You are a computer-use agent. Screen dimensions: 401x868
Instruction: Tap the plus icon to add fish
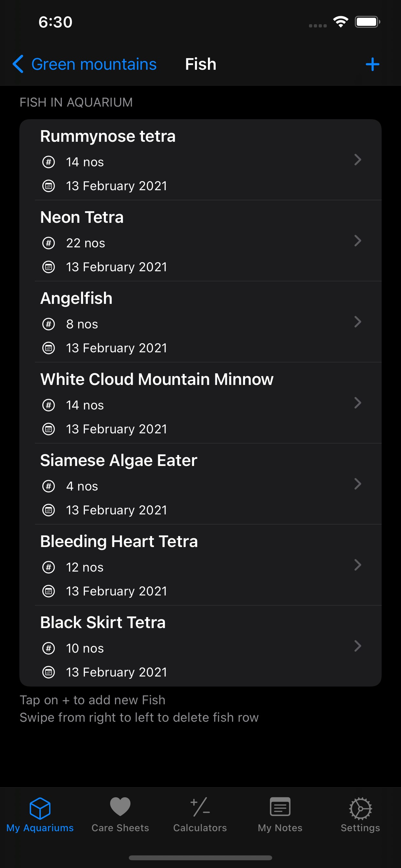(x=372, y=64)
